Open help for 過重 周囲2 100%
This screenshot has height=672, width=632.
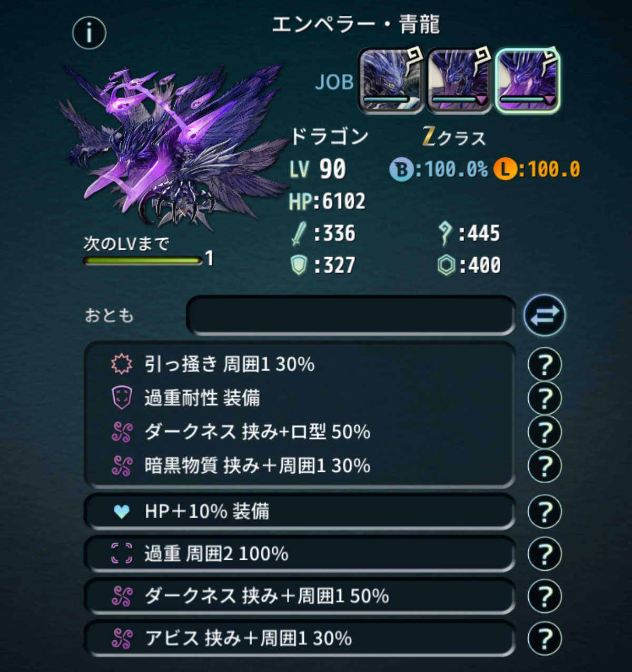pos(545,554)
